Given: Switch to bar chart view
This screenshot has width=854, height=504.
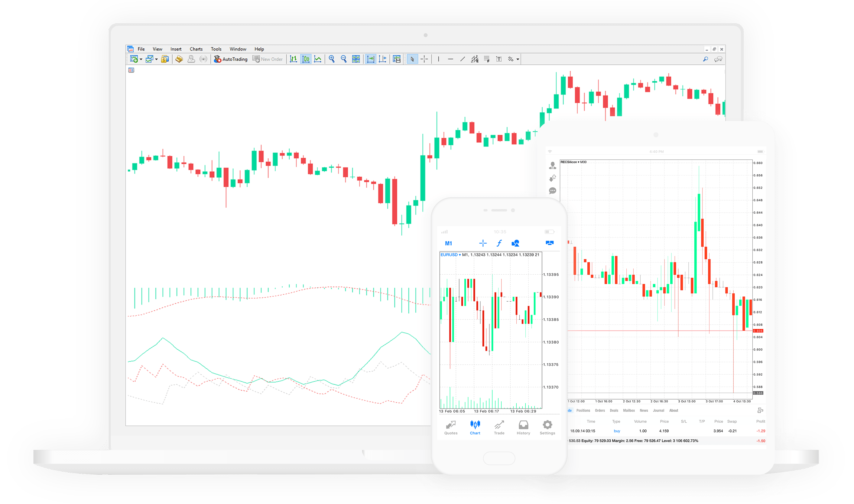Looking at the screenshot, I should (x=294, y=59).
